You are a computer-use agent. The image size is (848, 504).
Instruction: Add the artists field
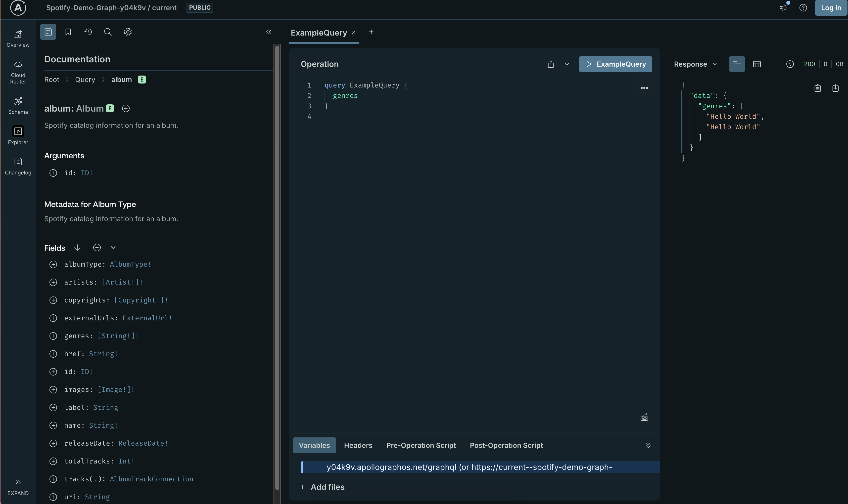click(53, 282)
